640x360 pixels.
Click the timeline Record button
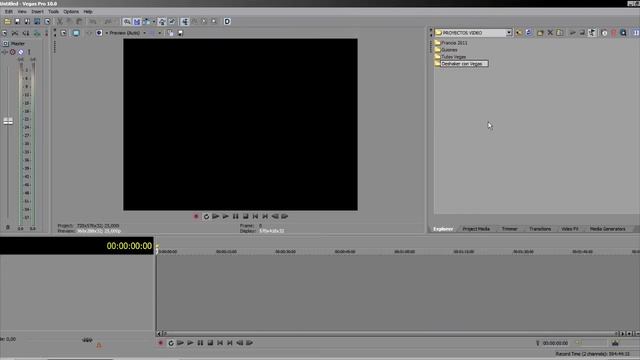[x=160, y=343]
